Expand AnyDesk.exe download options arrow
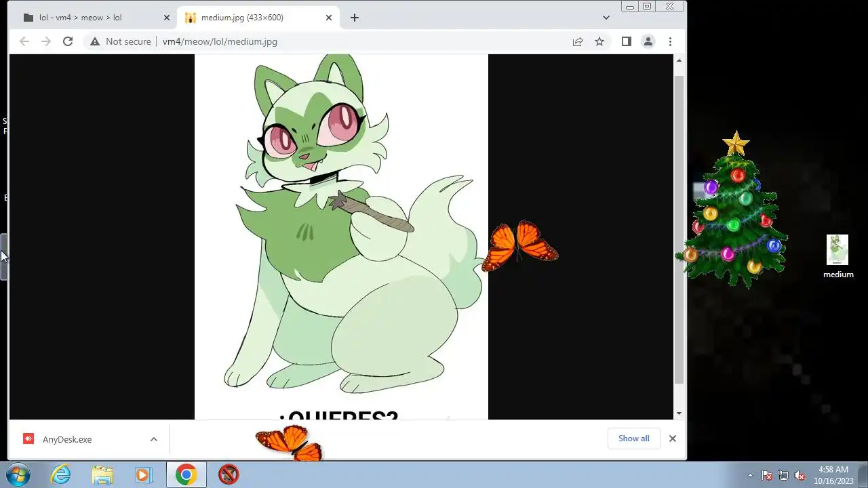Viewport: 868px width, 488px height. pyautogui.click(x=154, y=439)
